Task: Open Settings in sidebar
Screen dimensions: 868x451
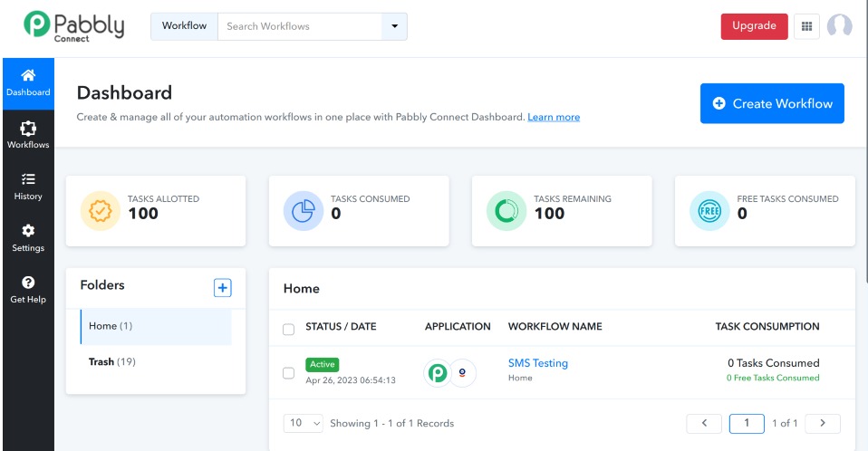Action: point(28,238)
